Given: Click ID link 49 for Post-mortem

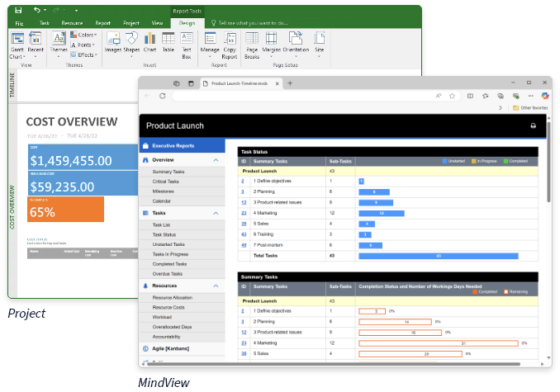Looking at the screenshot, I should (244, 245).
